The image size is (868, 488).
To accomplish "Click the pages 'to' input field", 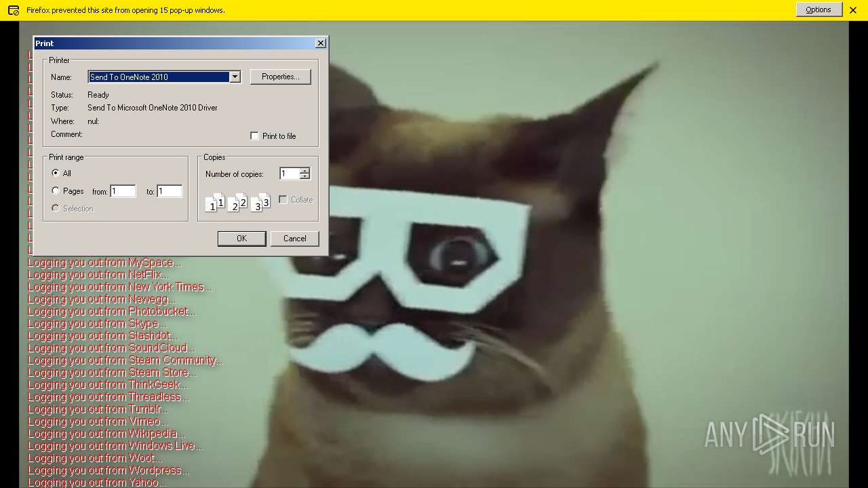I will 170,192.
